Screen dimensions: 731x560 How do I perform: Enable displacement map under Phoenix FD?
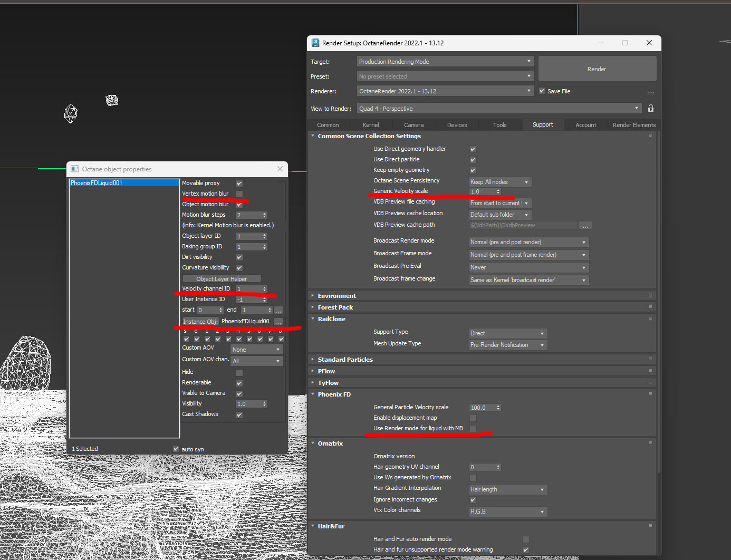click(x=473, y=418)
